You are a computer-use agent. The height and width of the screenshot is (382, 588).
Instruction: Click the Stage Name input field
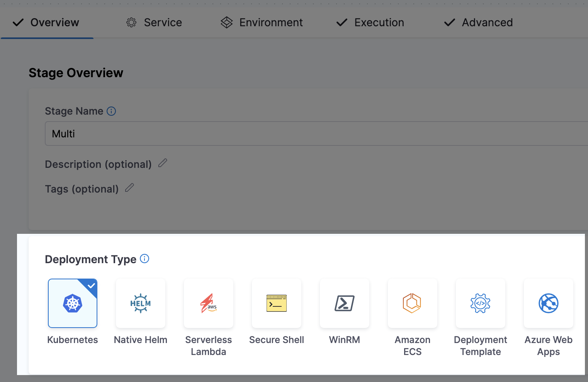[x=309, y=134]
